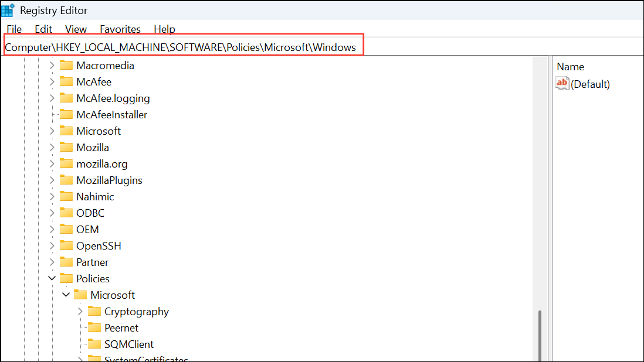Click the Macromedia folder icon
This screenshot has height=362, width=644.
pyautogui.click(x=66, y=65)
